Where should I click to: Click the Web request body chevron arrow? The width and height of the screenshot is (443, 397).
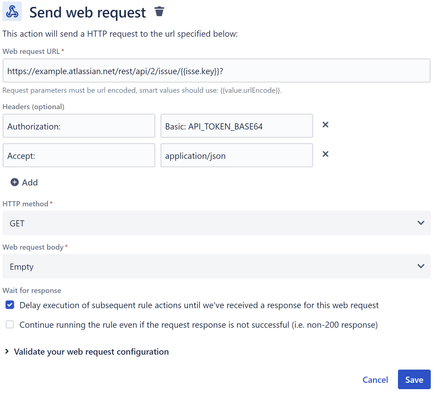tap(421, 266)
